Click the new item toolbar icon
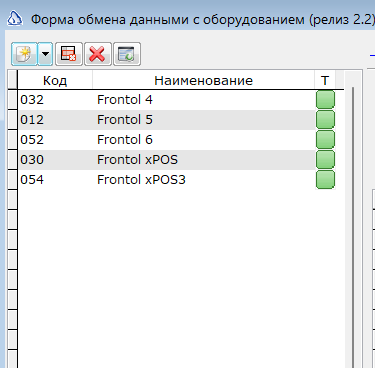375x368 pixels. click(x=24, y=54)
